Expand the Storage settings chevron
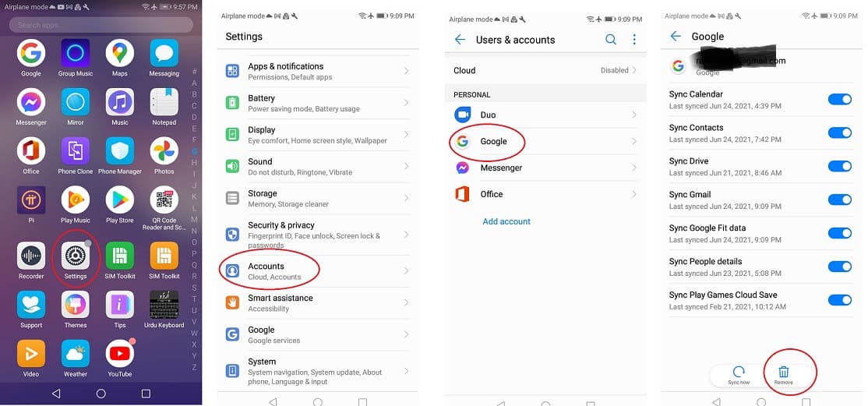 [x=407, y=198]
